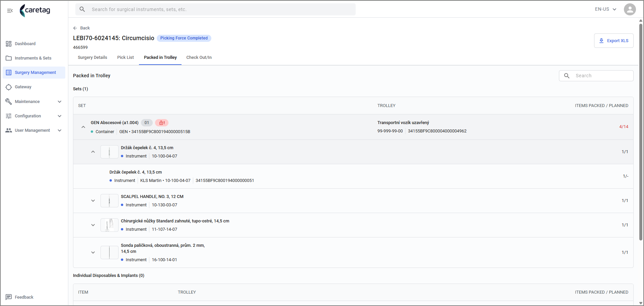Click the user profile avatar

[x=630, y=9]
